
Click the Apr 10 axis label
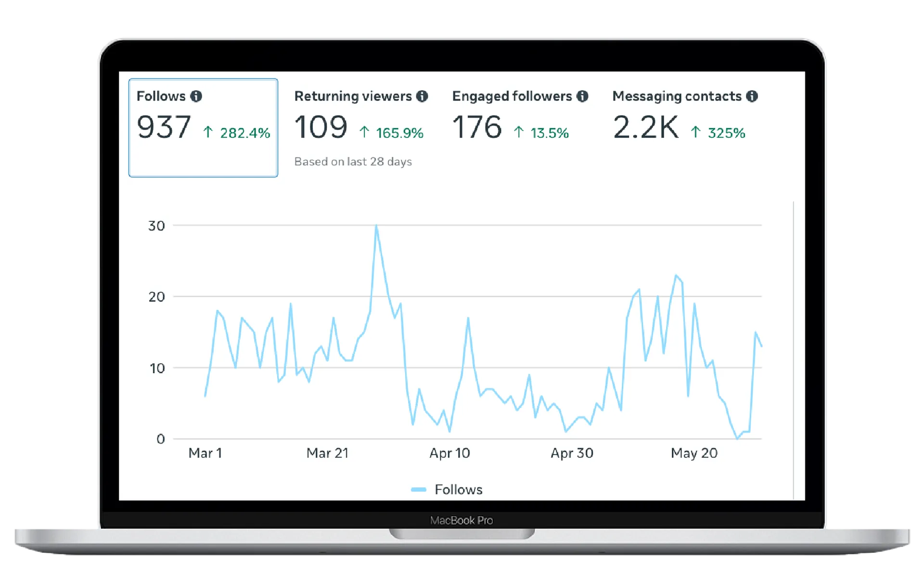pos(449,453)
